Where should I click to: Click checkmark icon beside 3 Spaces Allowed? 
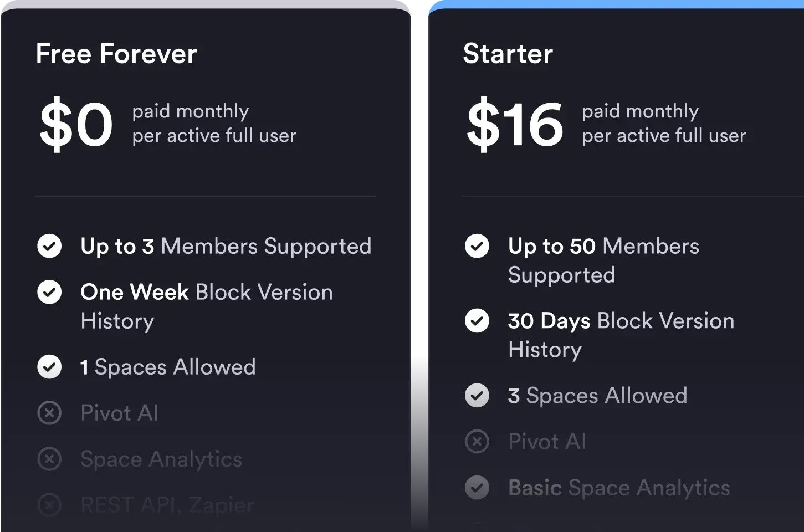click(477, 396)
